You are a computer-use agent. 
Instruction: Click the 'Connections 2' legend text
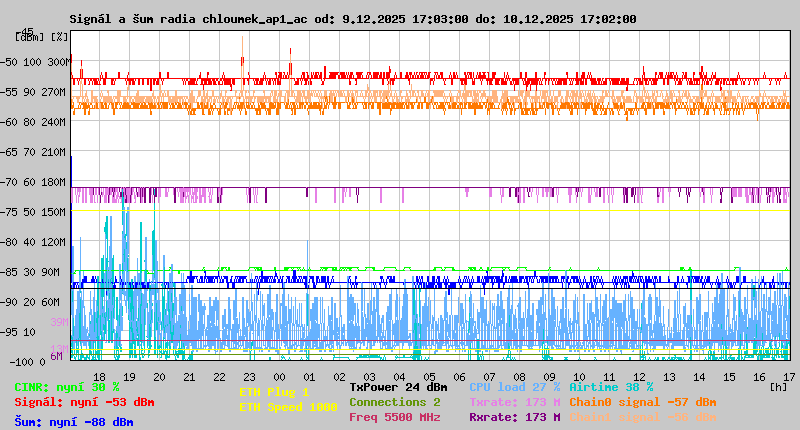click(x=394, y=402)
